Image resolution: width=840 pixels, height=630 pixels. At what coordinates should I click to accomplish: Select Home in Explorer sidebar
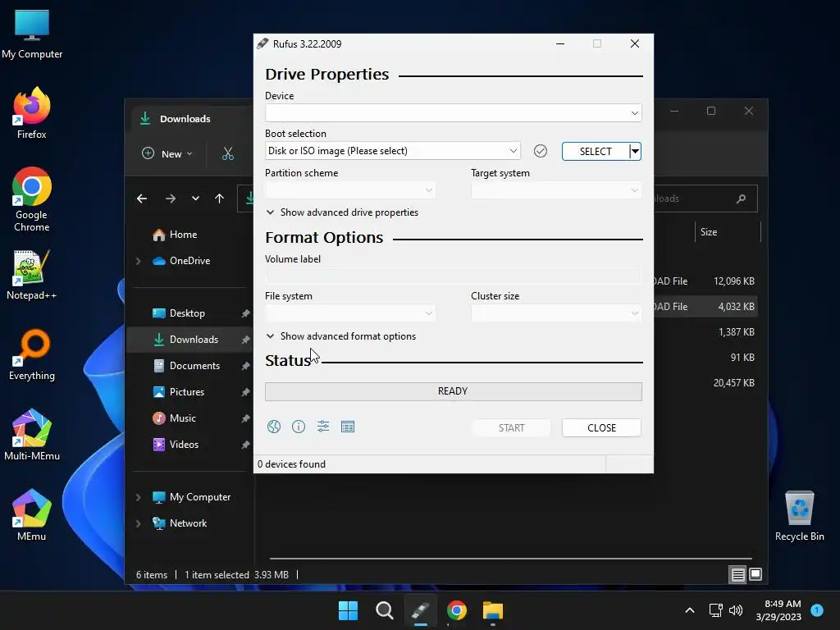[183, 235]
